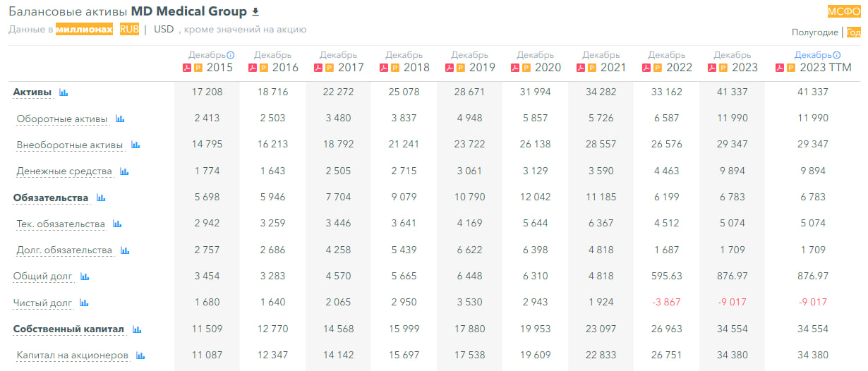The width and height of the screenshot is (868, 371).
Task: Select the Год period option
Action: (x=853, y=32)
